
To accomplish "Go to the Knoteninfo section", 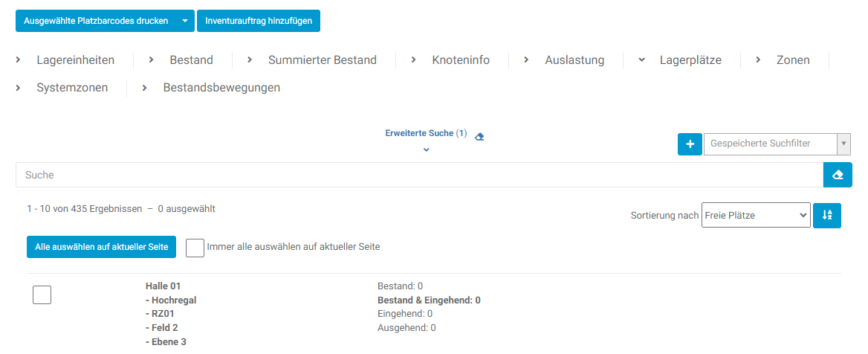I will point(460,60).
